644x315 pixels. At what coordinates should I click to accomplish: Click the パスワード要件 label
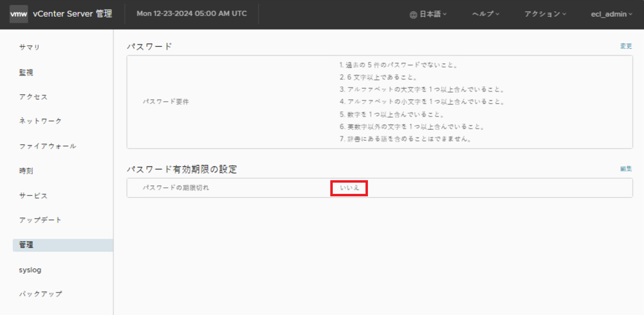[166, 102]
